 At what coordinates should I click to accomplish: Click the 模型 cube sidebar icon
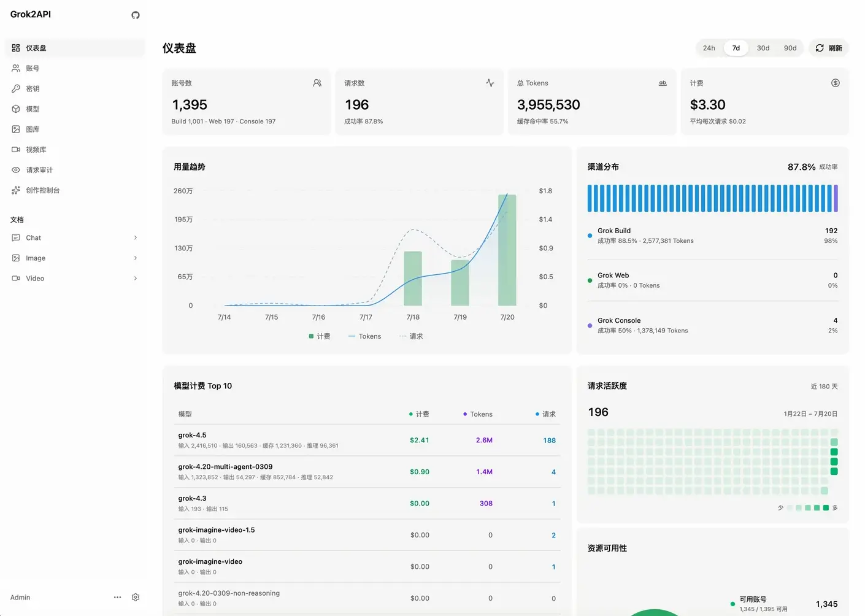(16, 109)
